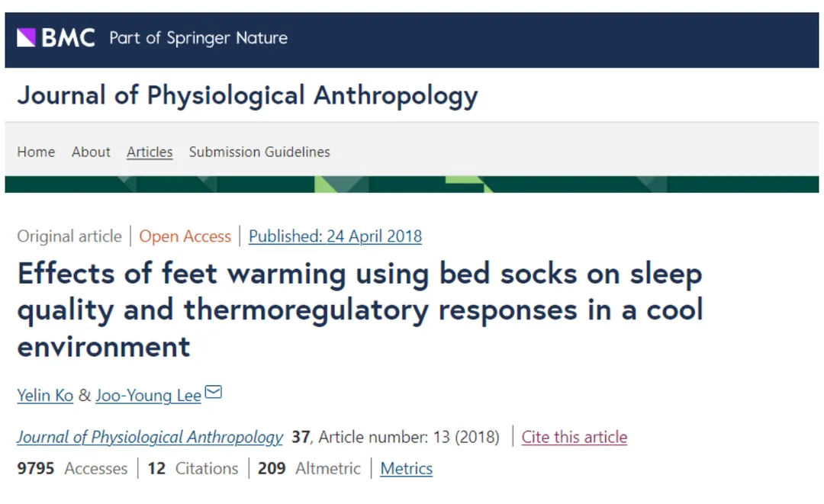The height and width of the screenshot is (504, 824).
Task: Click author name Yelin Ko
Action: (45, 395)
